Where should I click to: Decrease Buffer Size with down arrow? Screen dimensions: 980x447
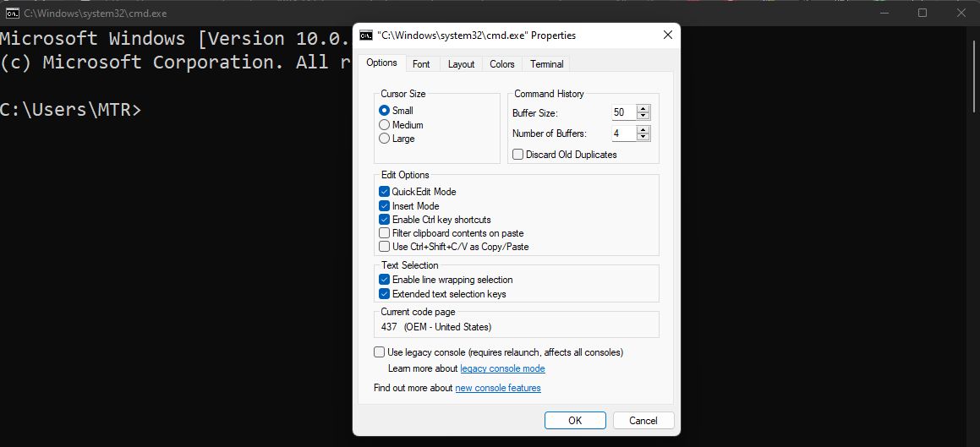pos(643,116)
